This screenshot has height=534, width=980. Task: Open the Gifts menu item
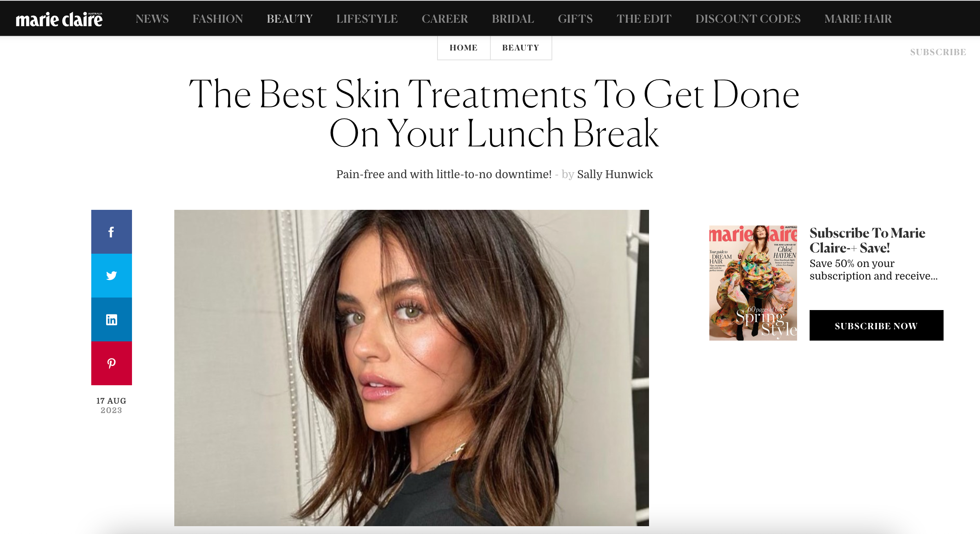coord(575,19)
